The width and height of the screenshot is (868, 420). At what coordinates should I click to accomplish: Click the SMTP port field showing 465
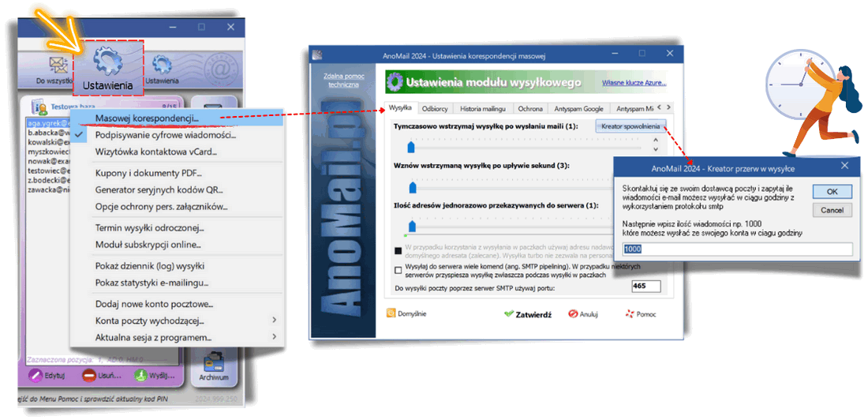tap(646, 287)
